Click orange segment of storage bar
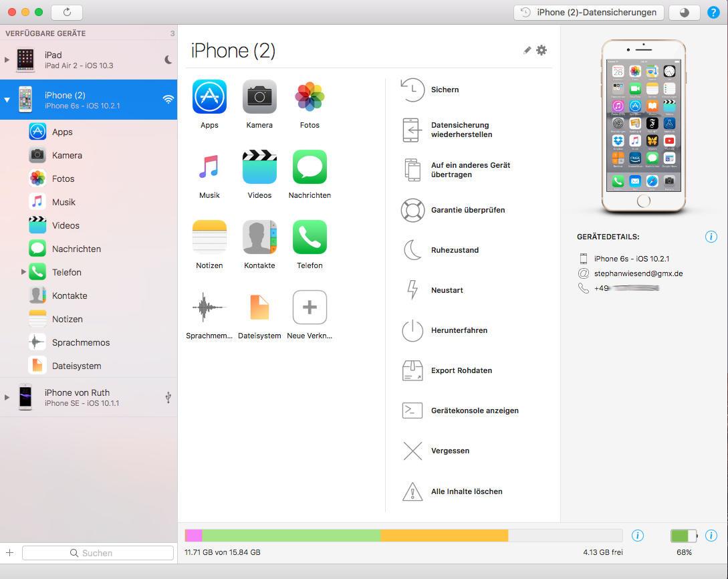The height and width of the screenshot is (579, 728). click(x=444, y=536)
